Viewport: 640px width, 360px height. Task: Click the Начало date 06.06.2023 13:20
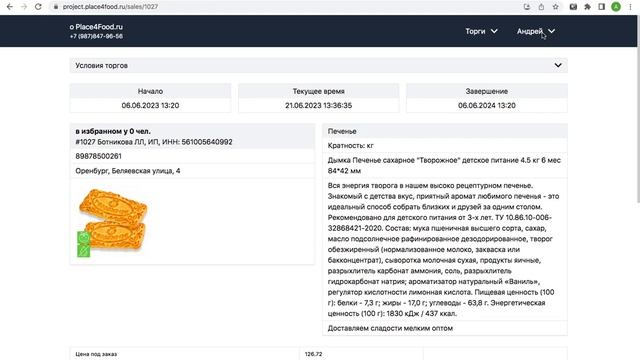click(x=150, y=105)
